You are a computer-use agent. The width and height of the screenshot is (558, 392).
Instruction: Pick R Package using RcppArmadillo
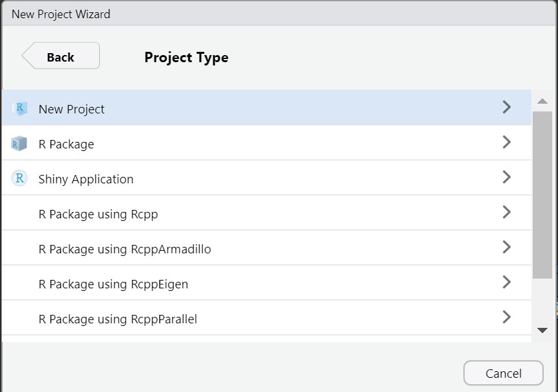[x=266, y=248]
